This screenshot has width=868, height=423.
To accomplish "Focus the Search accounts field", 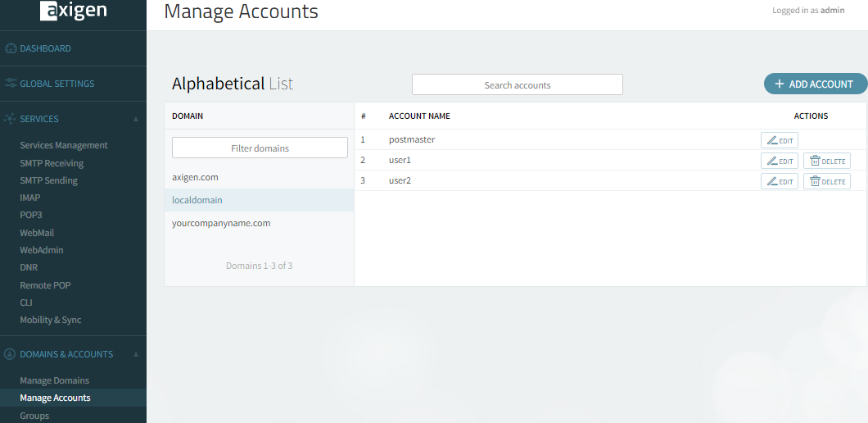I will pyautogui.click(x=517, y=85).
